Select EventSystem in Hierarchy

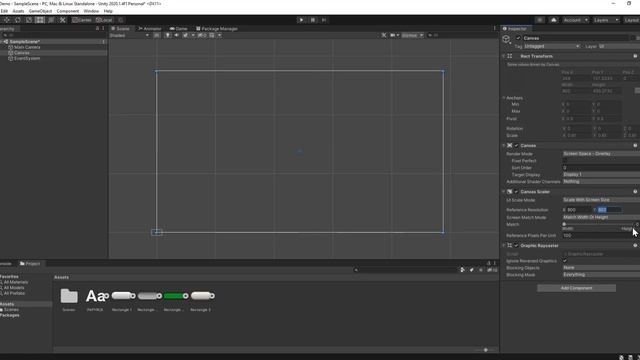click(x=27, y=58)
